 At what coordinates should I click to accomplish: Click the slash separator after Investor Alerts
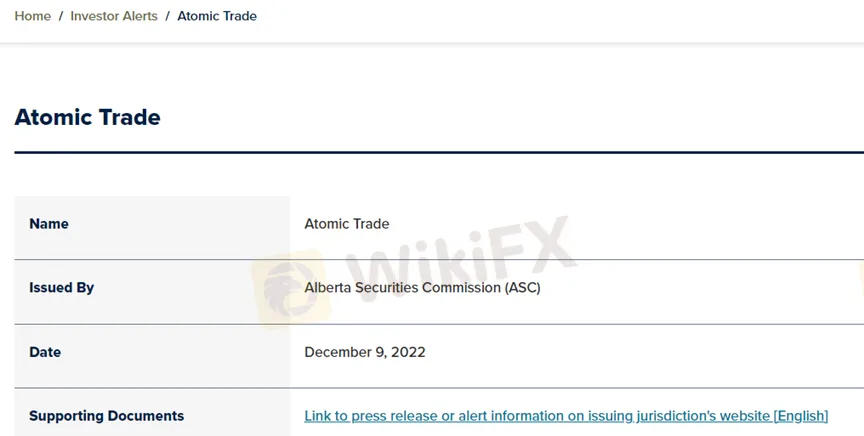click(x=168, y=16)
